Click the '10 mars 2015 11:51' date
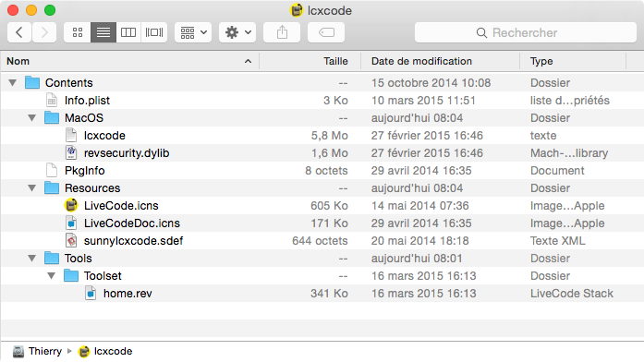This screenshot has width=644, height=362. pos(423,101)
